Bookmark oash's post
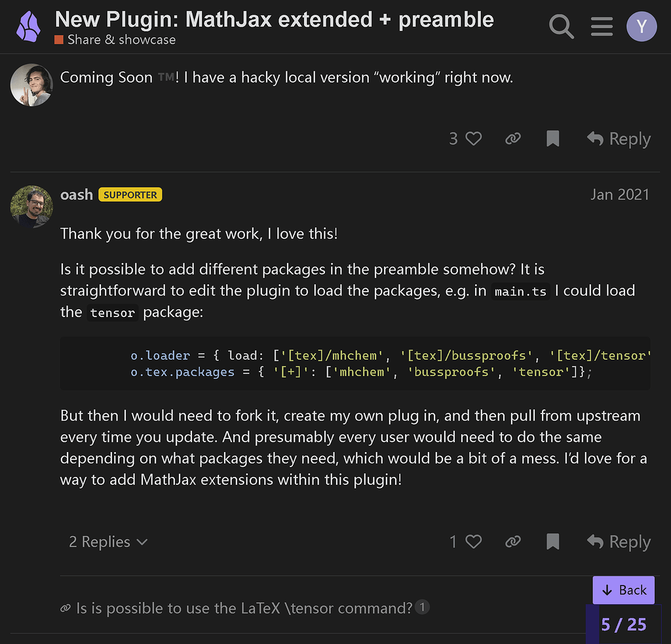The height and width of the screenshot is (644, 671). 552,542
